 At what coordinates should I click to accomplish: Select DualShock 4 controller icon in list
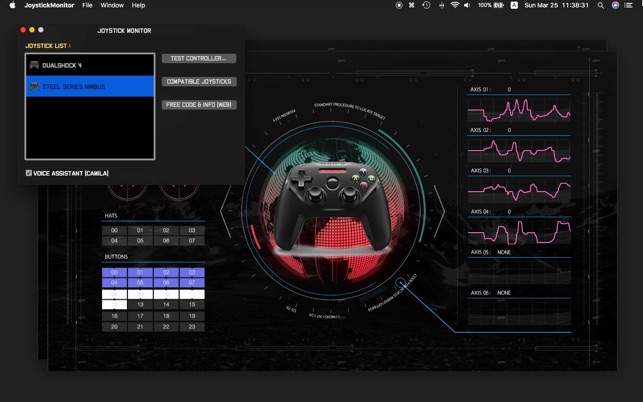click(34, 65)
